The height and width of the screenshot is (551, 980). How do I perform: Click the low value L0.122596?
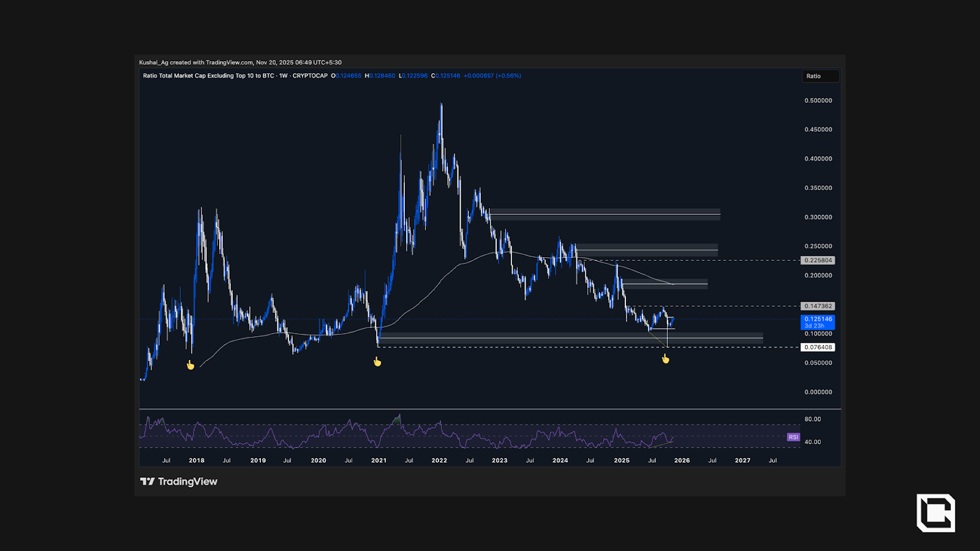[413, 76]
